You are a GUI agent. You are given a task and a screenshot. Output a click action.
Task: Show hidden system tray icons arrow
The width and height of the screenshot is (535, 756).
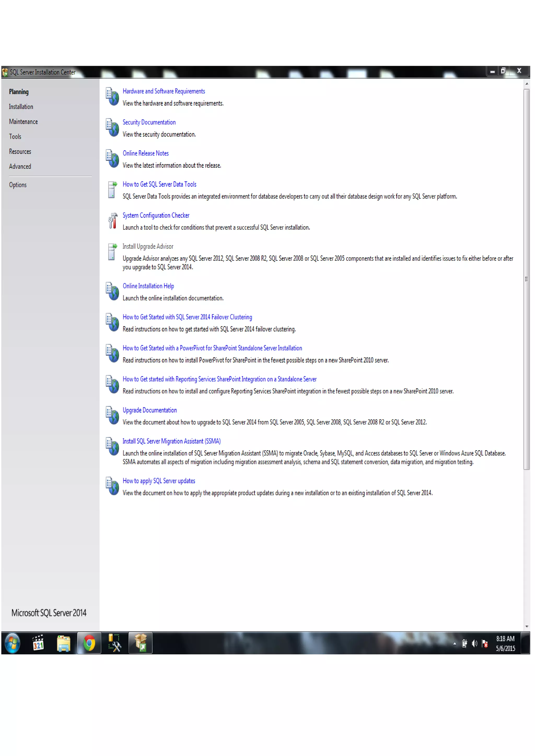(455, 643)
